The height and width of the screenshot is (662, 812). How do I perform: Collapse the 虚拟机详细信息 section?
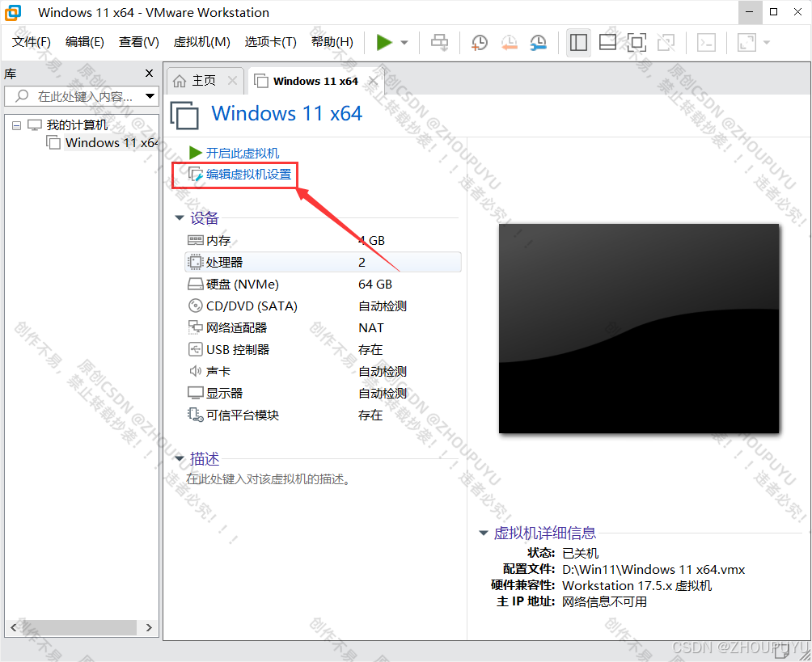point(483,533)
